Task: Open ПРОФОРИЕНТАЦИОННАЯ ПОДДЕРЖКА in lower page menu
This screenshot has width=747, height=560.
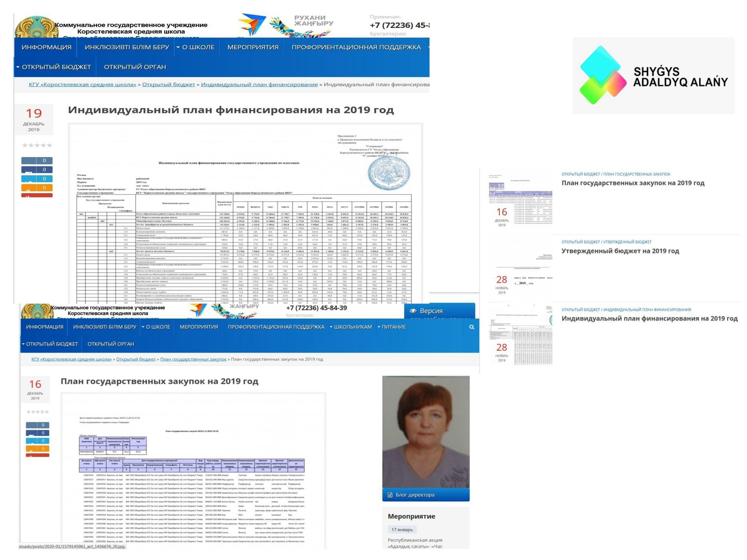Action: (276, 327)
